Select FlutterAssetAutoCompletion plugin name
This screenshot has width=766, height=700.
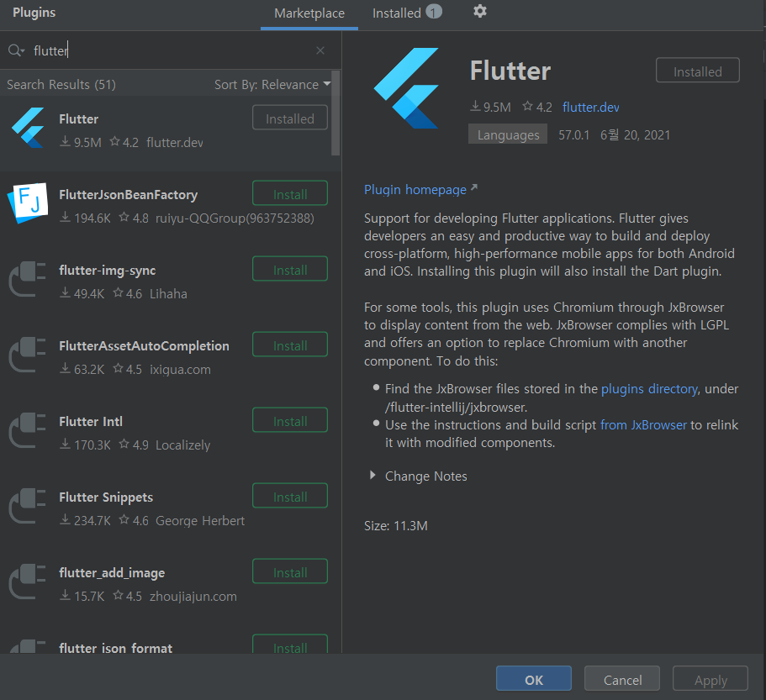coord(144,345)
